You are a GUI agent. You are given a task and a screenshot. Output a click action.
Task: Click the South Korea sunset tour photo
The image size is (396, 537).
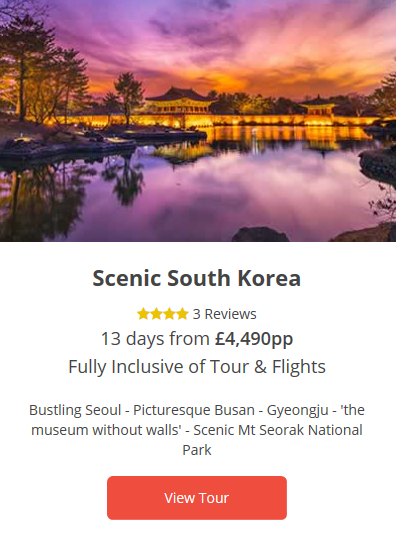pos(198,121)
